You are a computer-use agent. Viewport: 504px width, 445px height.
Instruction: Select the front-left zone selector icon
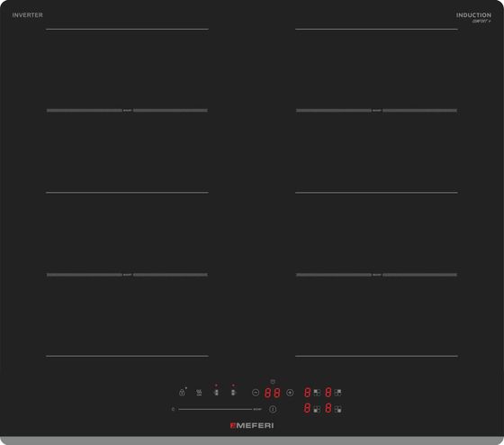coord(317,409)
